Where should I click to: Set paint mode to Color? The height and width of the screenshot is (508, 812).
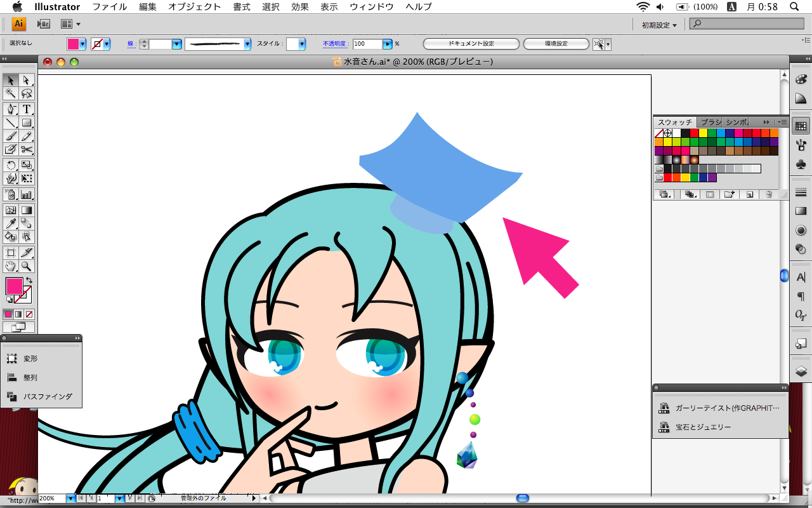8,314
